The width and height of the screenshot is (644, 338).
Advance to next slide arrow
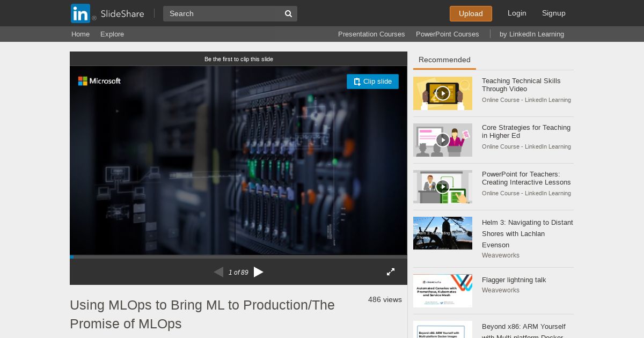(x=259, y=272)
